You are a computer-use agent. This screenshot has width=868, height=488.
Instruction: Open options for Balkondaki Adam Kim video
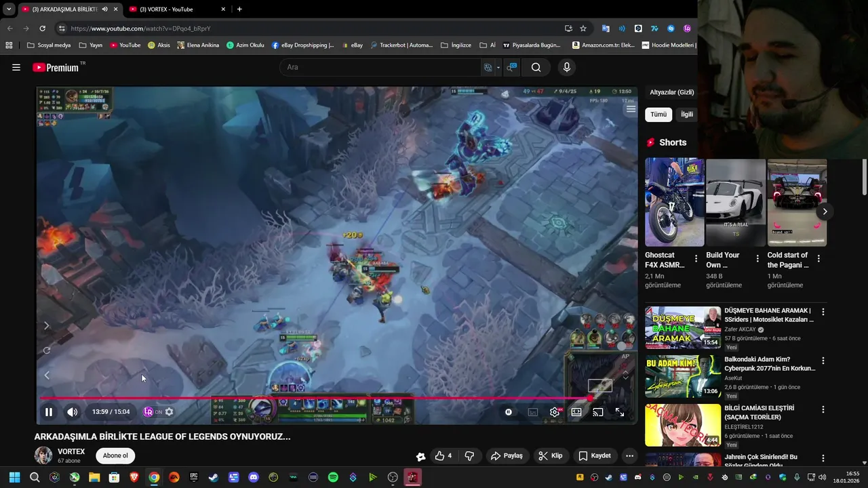823,361
